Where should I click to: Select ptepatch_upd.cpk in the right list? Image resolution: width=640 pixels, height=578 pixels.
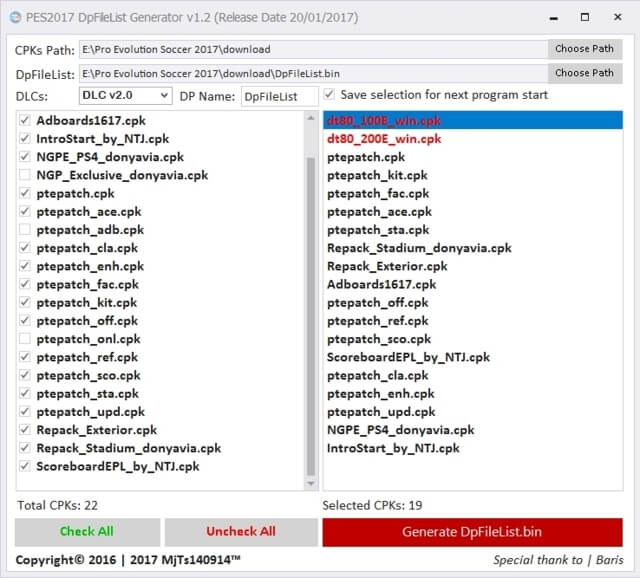point(473,411)
